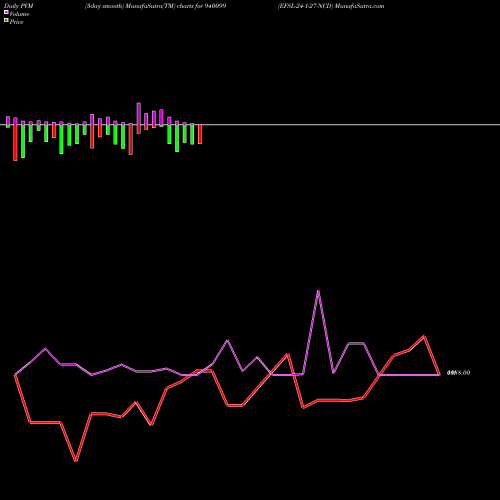Screen dimensions: 500x500
Task: Click the last red bar in the histogram
Action: click(x=200, y=134)
